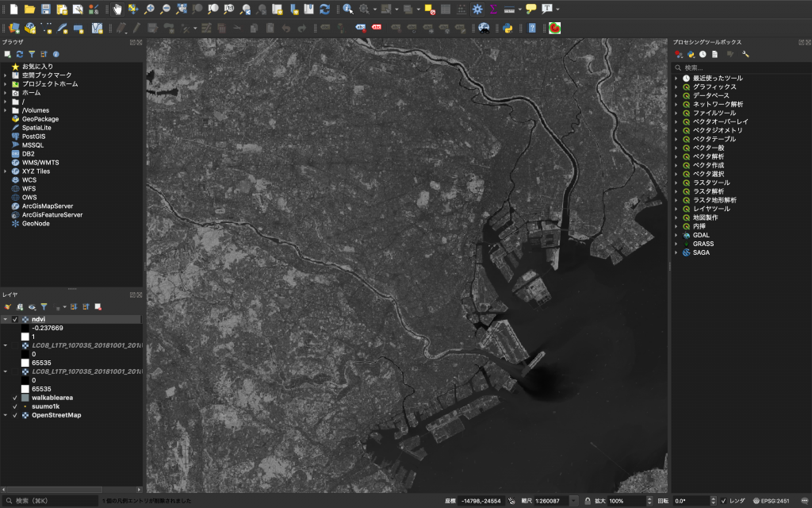
Task: Select WMS/WMTS in the Browser tree
Action: (x=40, y=163)
